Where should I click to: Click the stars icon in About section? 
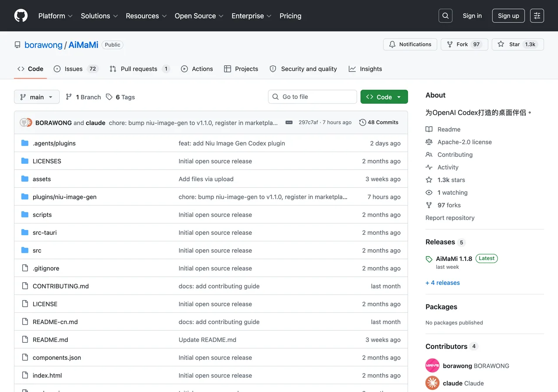pyautogui.click(x=429, y=180)
